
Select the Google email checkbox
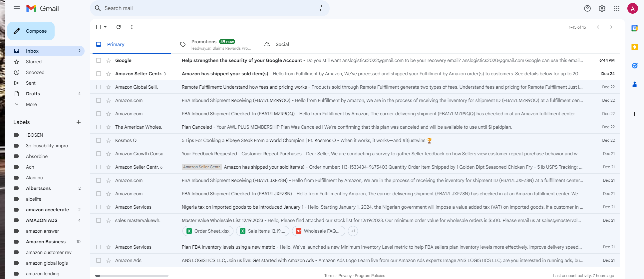99,60
